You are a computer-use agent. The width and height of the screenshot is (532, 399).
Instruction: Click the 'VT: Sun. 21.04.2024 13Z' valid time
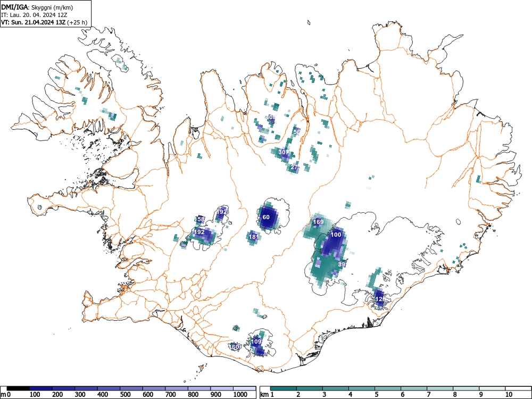(33, 22)
